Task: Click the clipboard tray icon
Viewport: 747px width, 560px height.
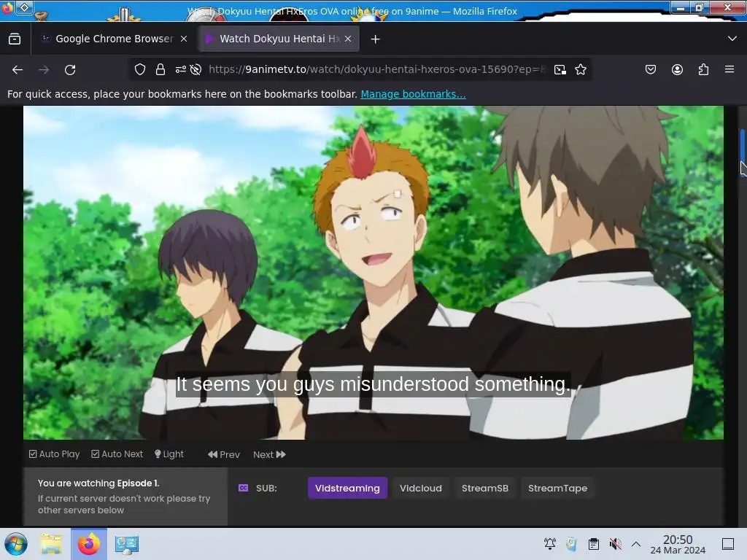Action: tap(594, 544)
